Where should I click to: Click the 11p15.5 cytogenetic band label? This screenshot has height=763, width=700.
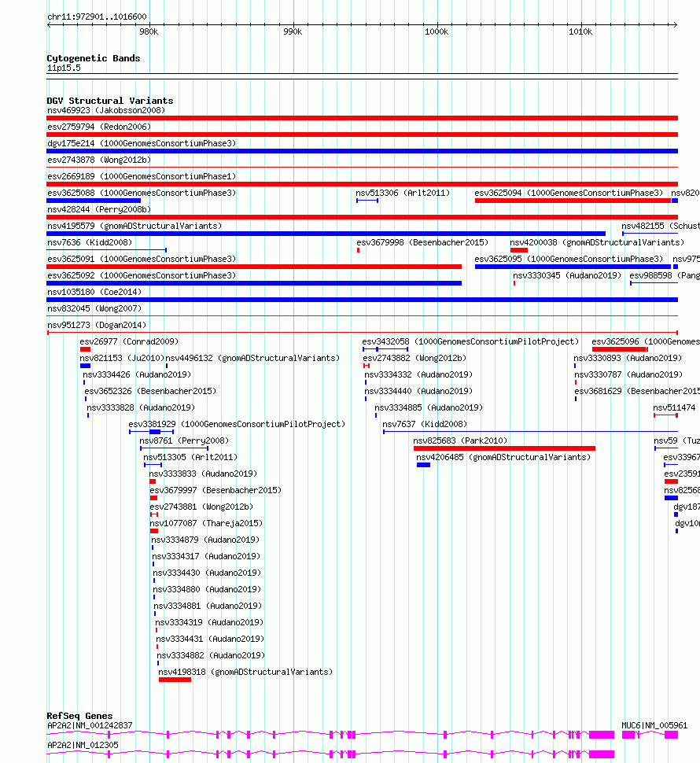click(x=64, y=68)
